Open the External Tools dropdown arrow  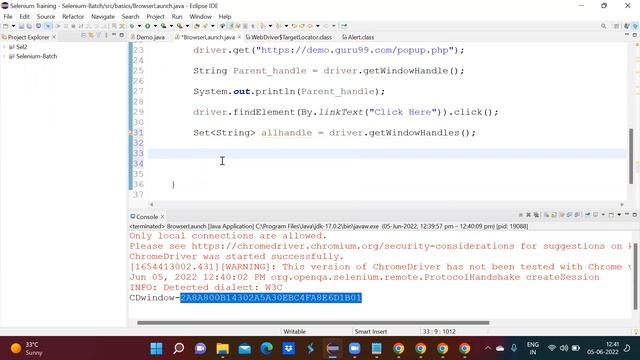(x=187, y=26)
